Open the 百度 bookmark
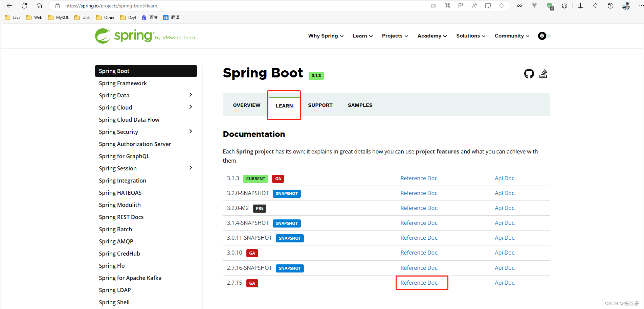This screenshot has height=309, width=644. [x=150, y=18]
